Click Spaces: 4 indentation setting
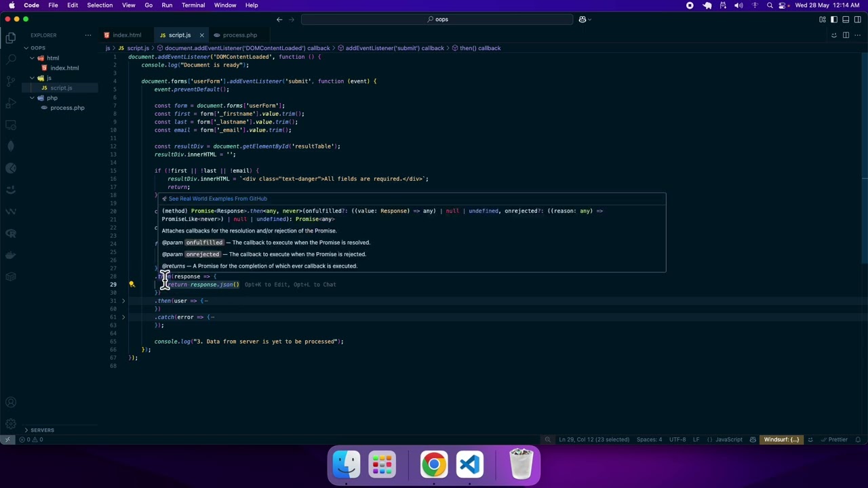Viewport: 868px width, 488px height. (x=649, y=440)
